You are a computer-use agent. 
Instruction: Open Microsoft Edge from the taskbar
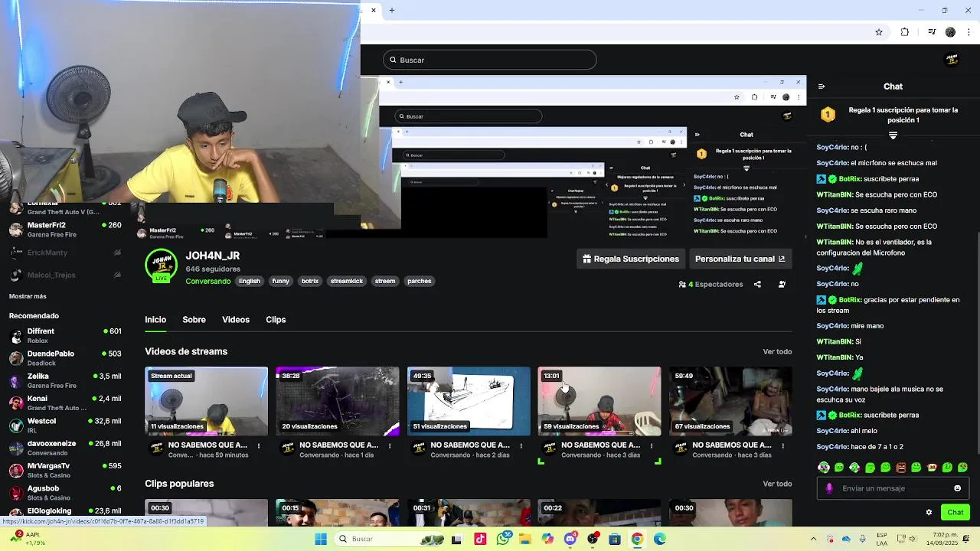point(659,539)
